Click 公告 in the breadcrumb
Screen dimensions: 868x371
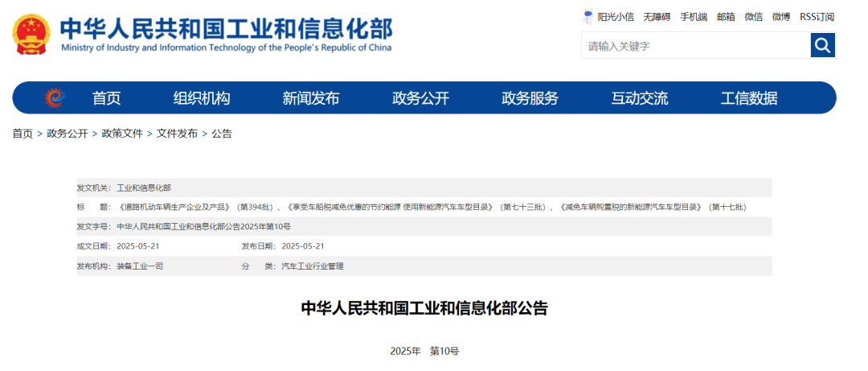pos(222,134)
